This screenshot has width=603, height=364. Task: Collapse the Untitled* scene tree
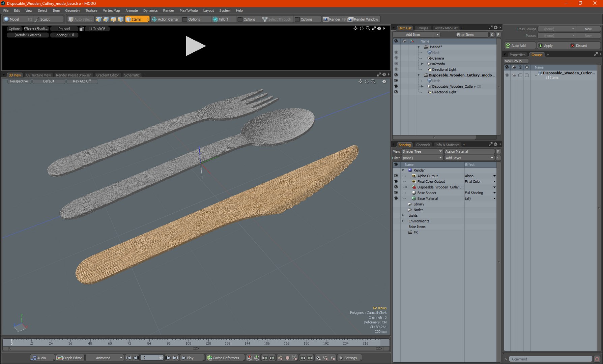pyautogui.click(x=419, y=47)
